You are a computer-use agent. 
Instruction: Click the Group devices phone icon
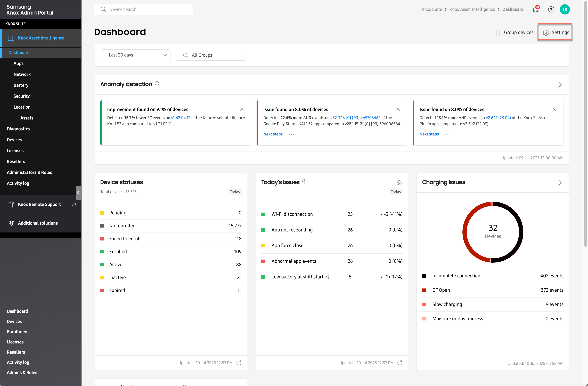tap(498, 33)
